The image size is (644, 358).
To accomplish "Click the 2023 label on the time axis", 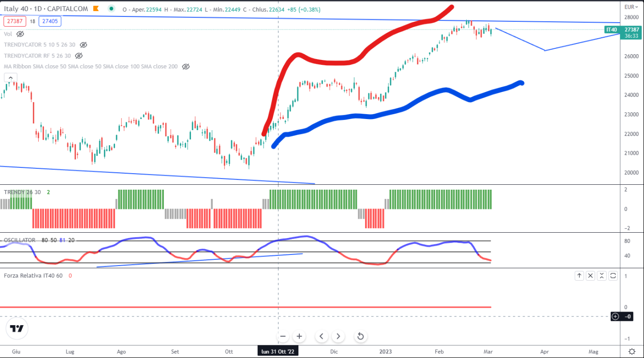I will [385, 352].
